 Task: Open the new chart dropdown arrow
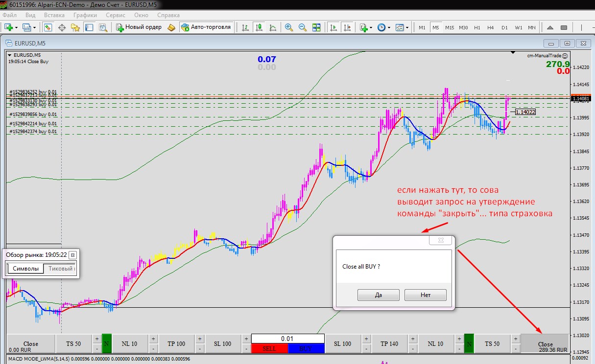pos(17,27)
